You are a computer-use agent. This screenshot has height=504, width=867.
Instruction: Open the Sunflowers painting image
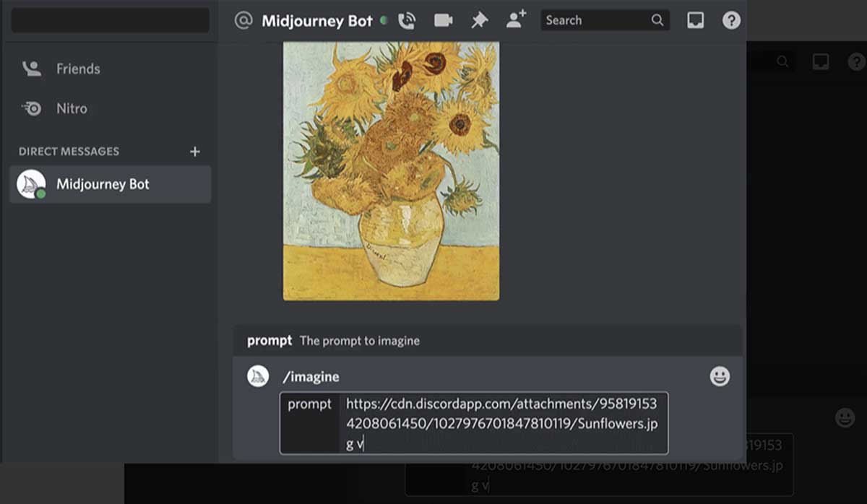(391, 171)
